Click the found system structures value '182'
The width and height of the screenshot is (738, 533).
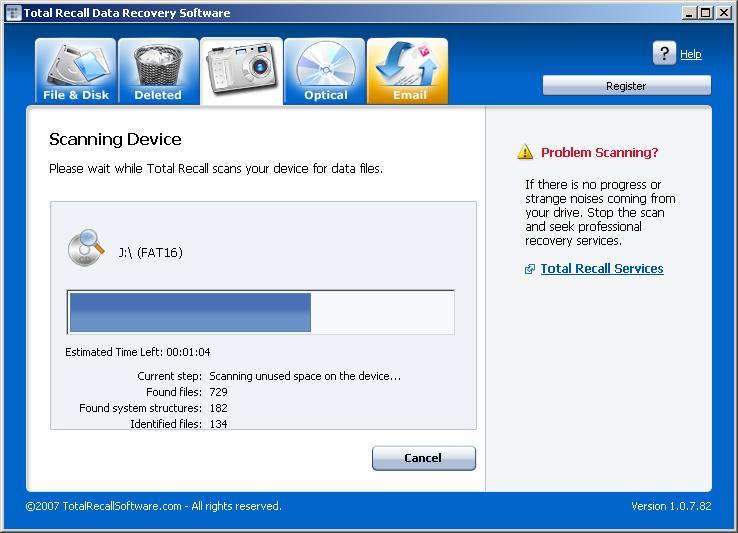[x=218, y=408]
